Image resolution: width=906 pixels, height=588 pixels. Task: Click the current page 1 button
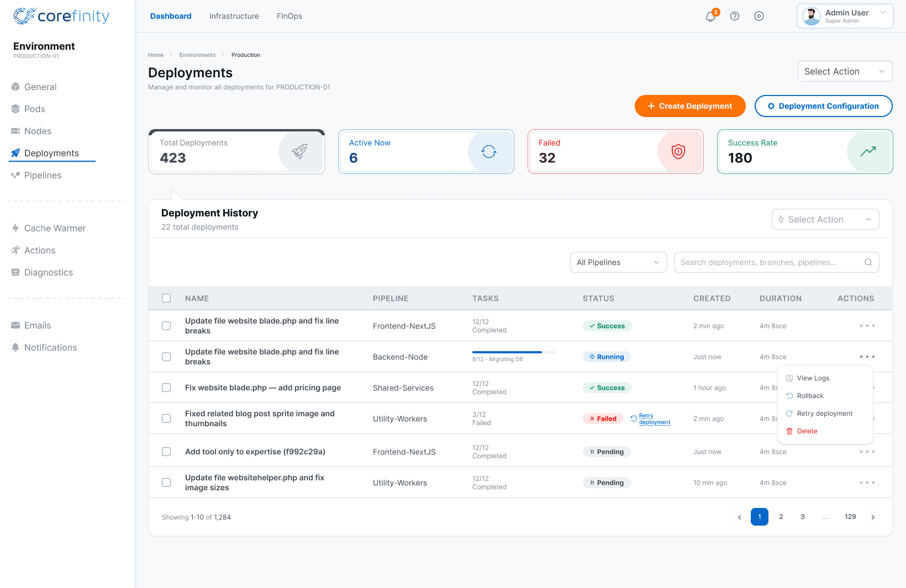(760, 517)
